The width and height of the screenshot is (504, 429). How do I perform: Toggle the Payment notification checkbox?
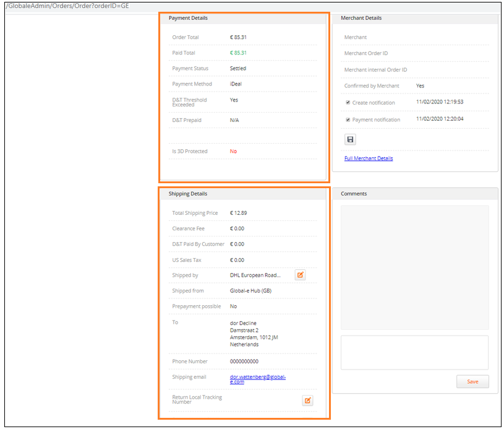click(348, 119)
